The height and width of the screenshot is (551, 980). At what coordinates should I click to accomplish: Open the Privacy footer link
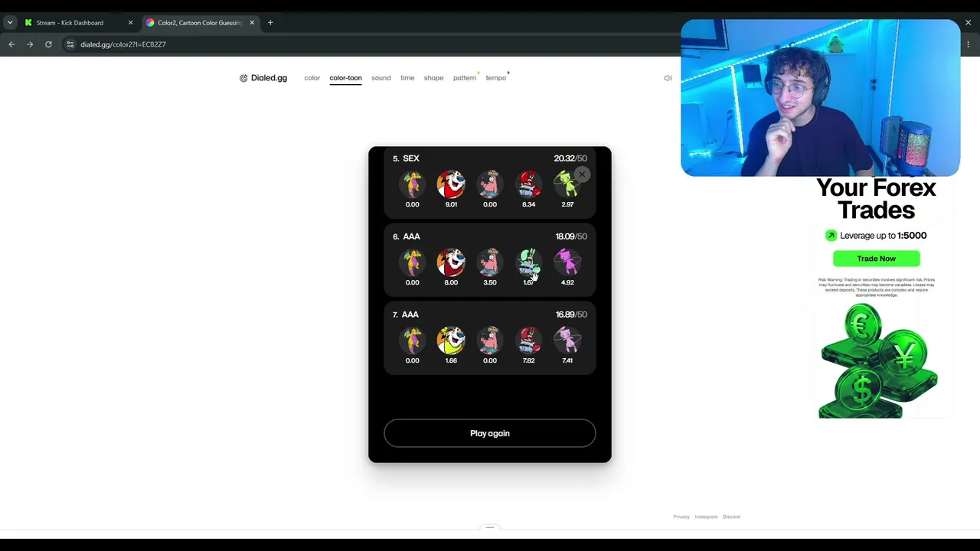681,517
